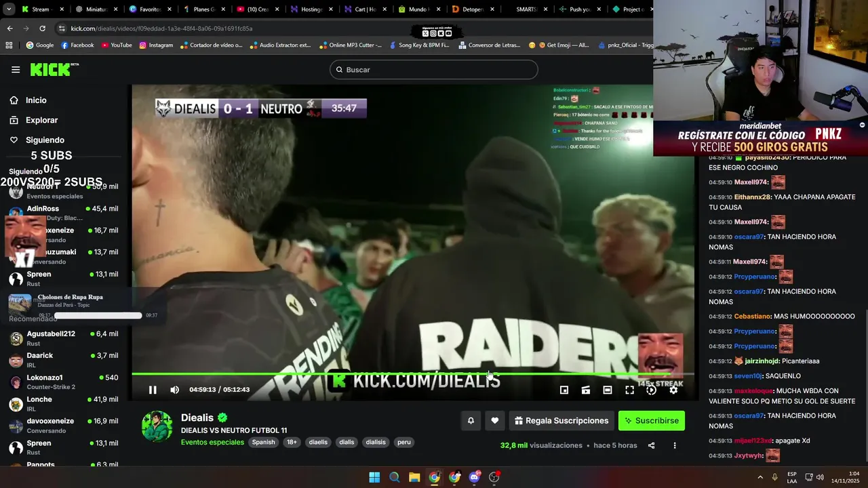This screenshot has height=488, width=868.
Task: Open the Eventos especiales category link
Action: [x=212, y=442]
